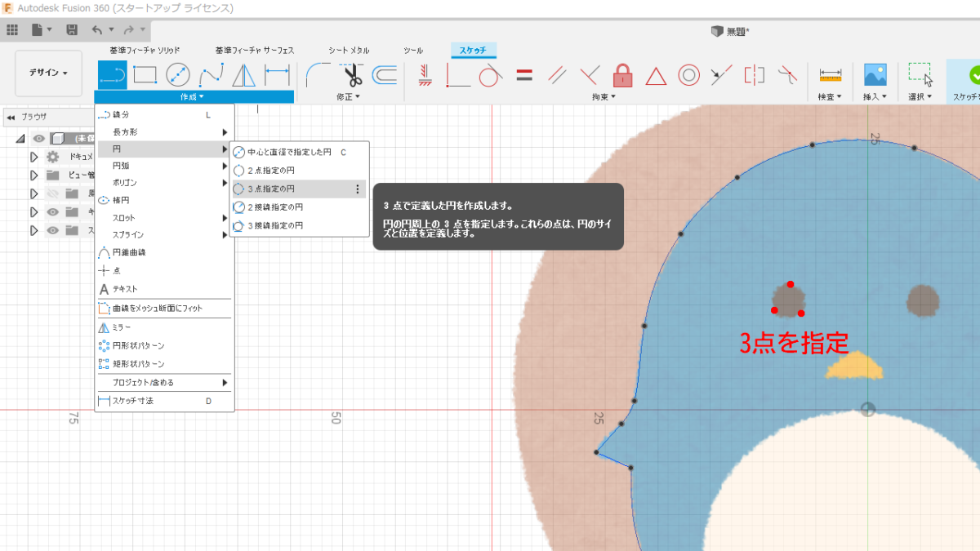Select the 2-point Rectangle tool

145,75
